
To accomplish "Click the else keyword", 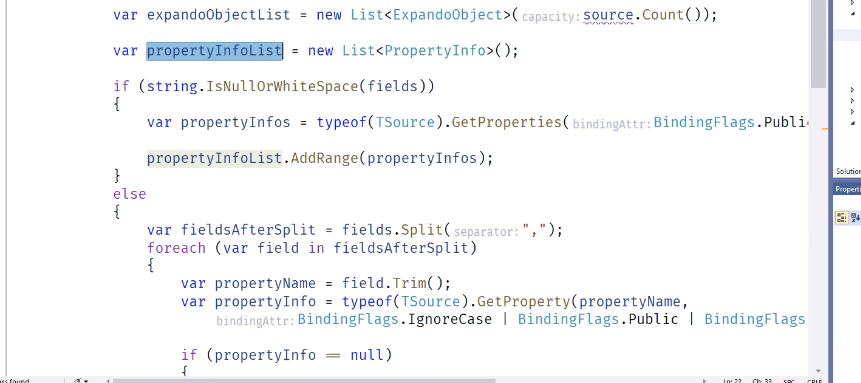I will coord(130,194).
